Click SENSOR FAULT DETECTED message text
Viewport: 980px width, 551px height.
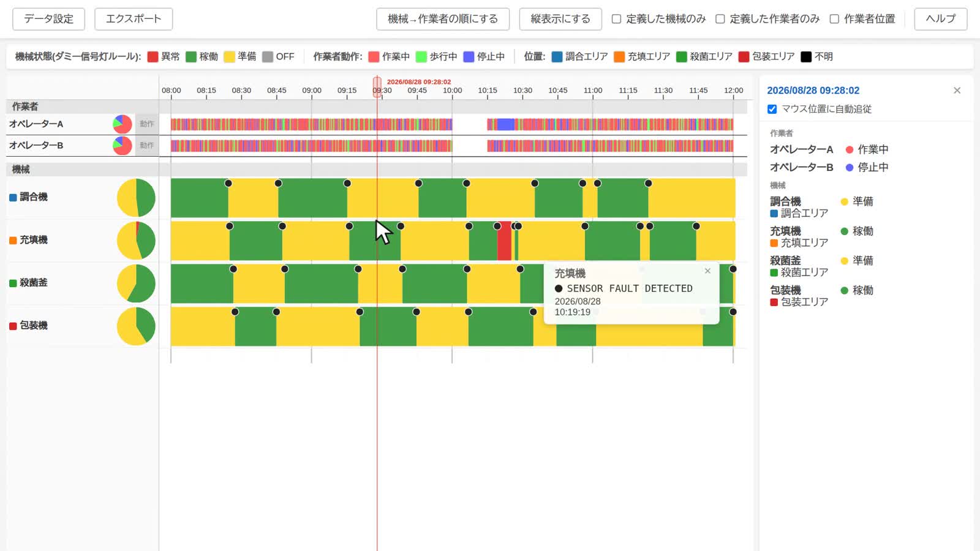630,288
